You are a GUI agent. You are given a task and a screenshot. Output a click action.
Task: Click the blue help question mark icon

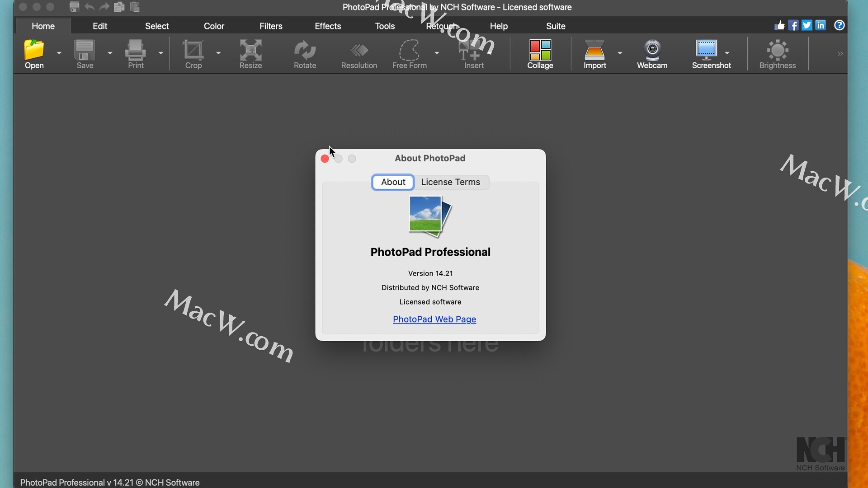pyautogui.click(x=839, y=25)
